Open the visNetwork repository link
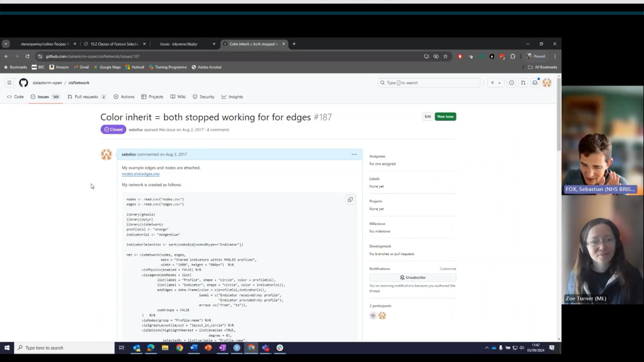 (79, 83)
